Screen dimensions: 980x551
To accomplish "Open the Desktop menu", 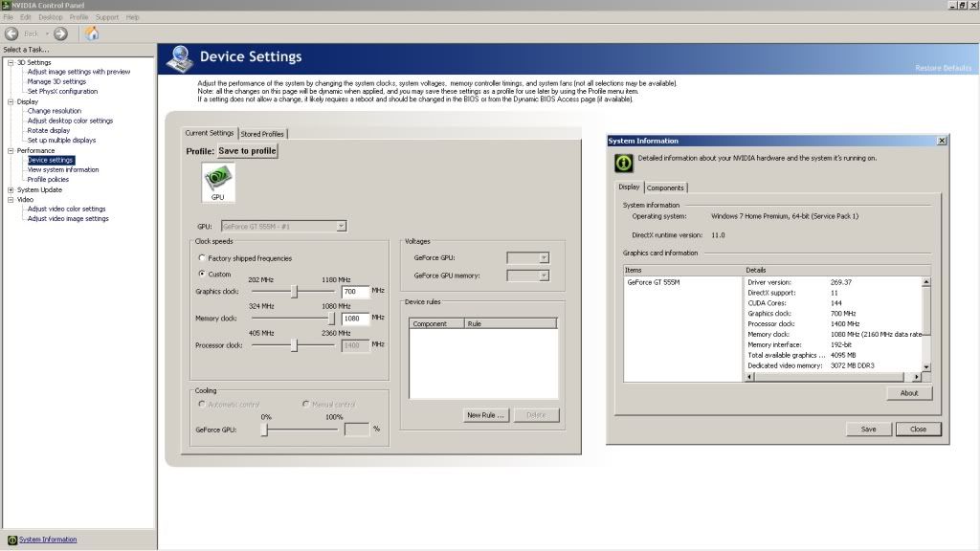I will click(x=51, y=17).
